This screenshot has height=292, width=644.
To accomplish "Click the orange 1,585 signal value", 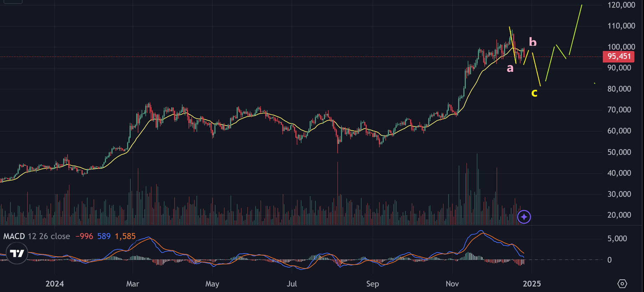I will pyautogui.click(x=125, y=236).
